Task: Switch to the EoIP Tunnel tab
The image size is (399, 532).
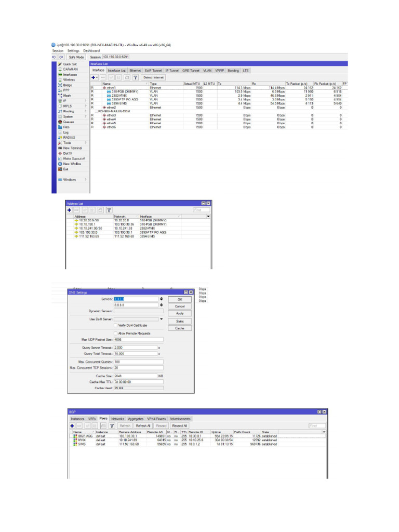Action: click(x=153, y=71)
